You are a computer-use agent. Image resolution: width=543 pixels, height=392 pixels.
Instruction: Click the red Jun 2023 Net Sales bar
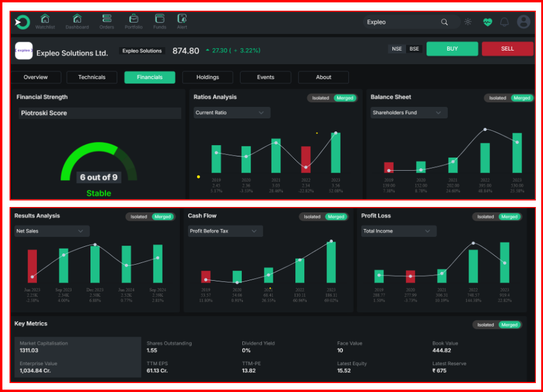pos(32,266)
